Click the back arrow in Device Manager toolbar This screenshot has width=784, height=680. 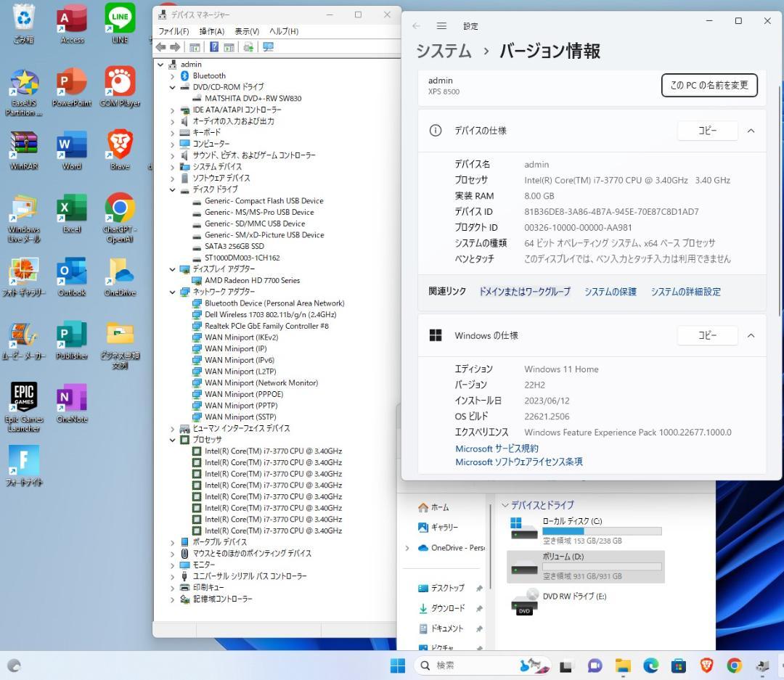160,48
